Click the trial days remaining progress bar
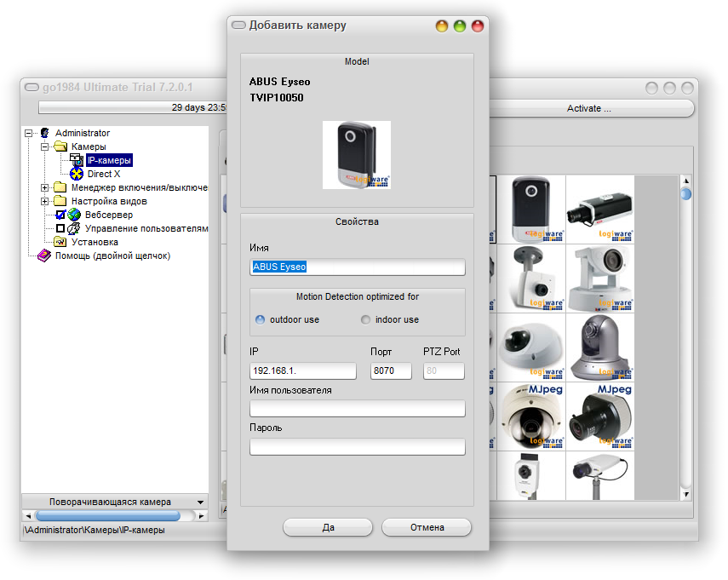This screenshot has height=580, width=728. coord(133,107)
